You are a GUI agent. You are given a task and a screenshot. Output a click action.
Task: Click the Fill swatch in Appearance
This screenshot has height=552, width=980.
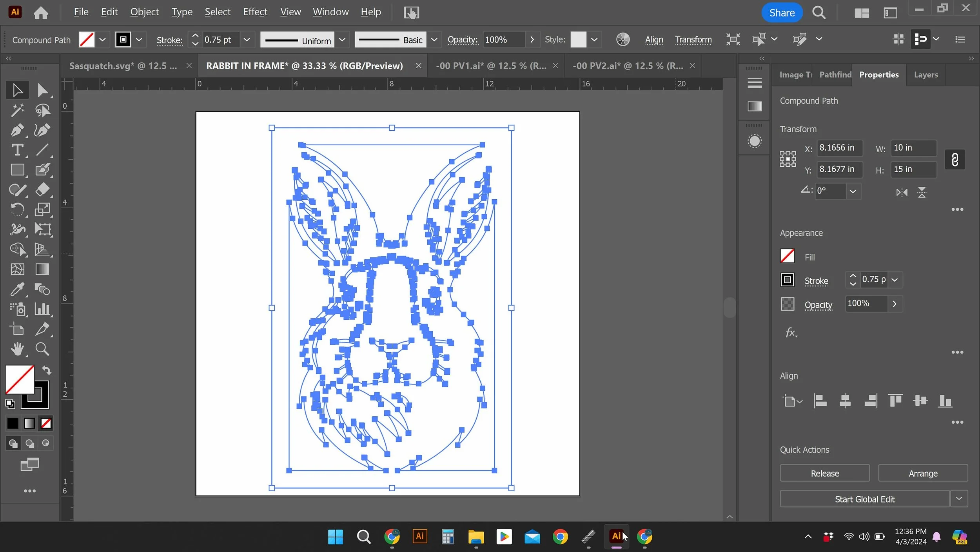click(x=787, y=257)
